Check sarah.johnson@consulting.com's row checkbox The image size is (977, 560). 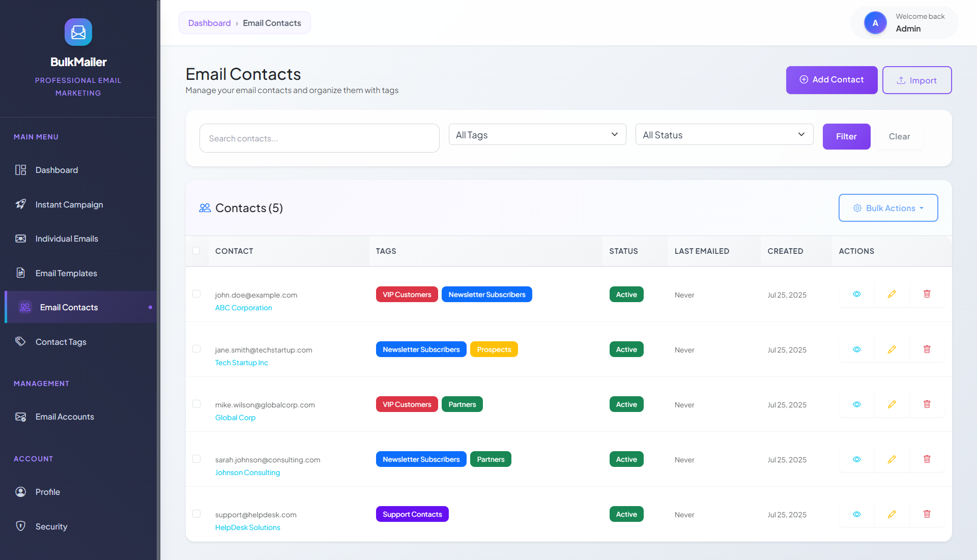[196, 459]
